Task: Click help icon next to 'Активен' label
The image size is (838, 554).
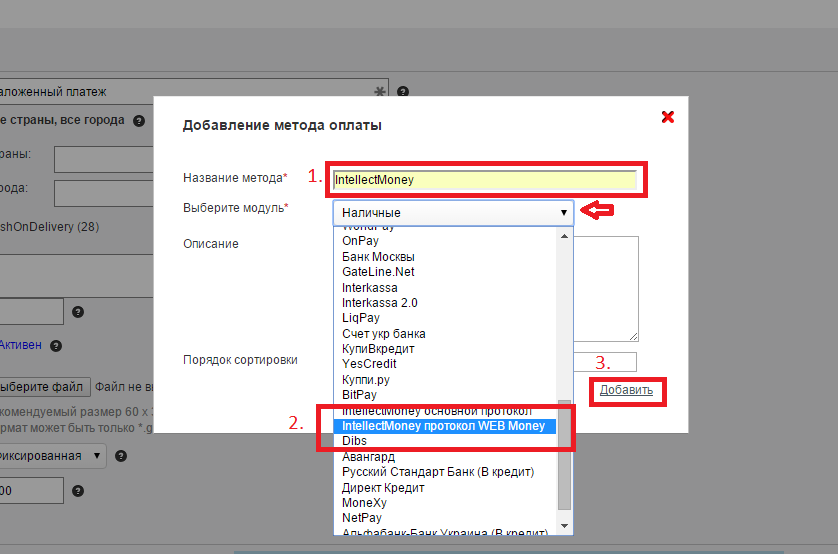Action: tap(56, 346)
